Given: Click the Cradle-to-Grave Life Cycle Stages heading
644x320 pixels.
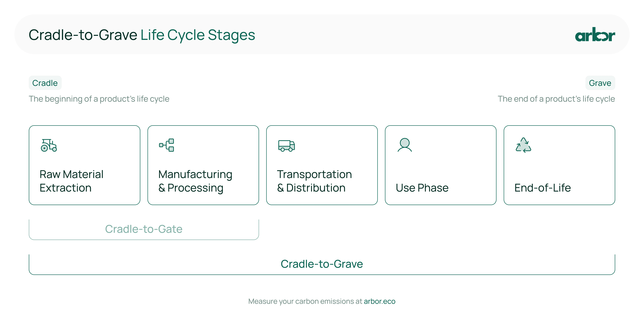Looking at the screenshot, I should coord(142,35).
